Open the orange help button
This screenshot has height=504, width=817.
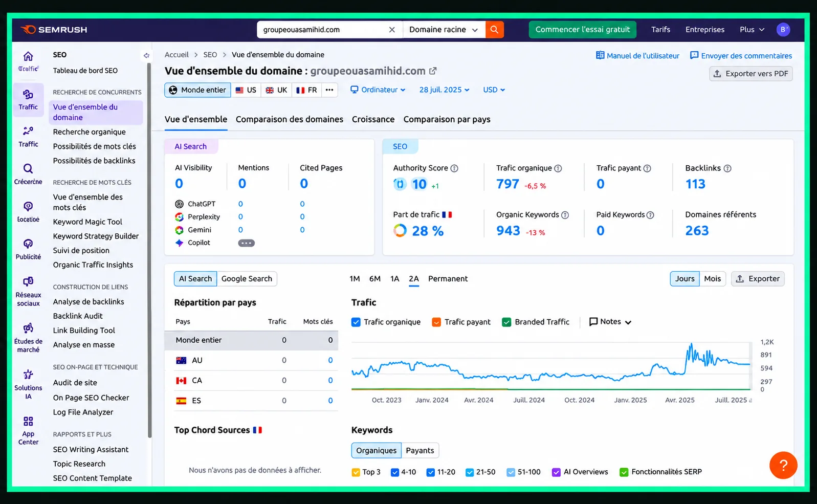pos(783,465)
